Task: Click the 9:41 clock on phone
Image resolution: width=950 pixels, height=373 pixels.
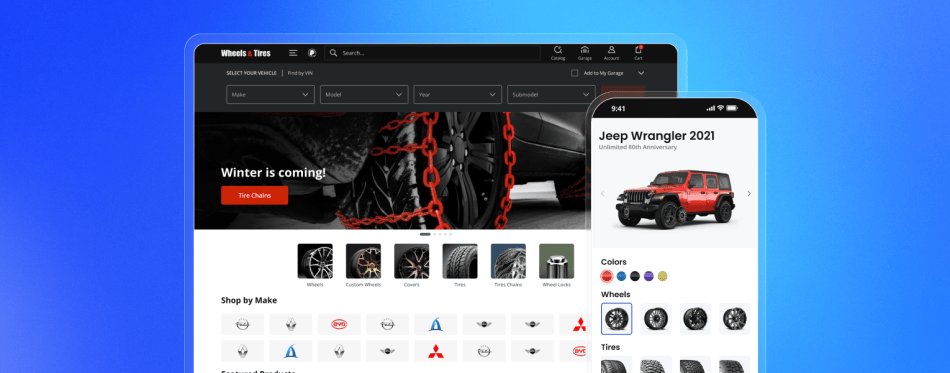Action: [618, 109]
